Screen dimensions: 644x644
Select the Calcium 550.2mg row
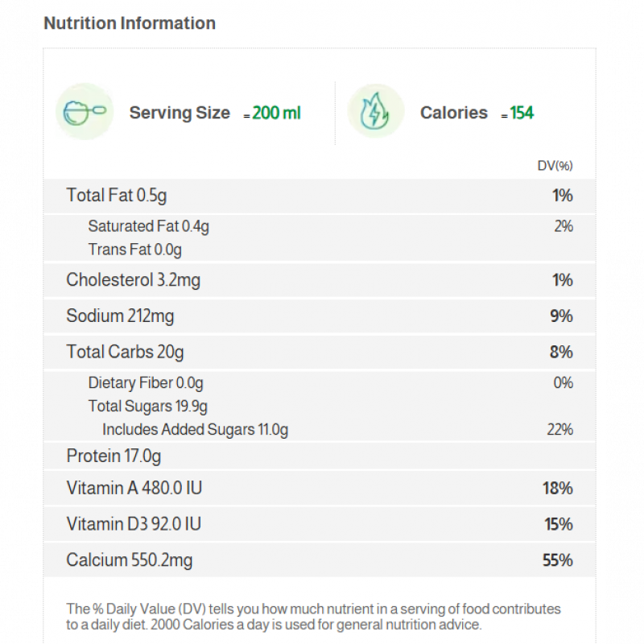click(320, 560)
